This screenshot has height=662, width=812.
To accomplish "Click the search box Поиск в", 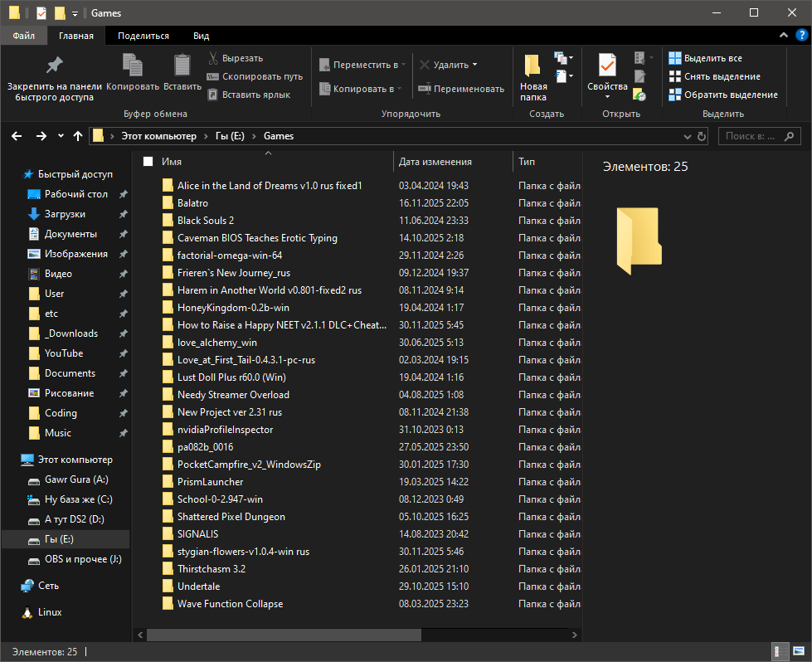I will 759,136.
